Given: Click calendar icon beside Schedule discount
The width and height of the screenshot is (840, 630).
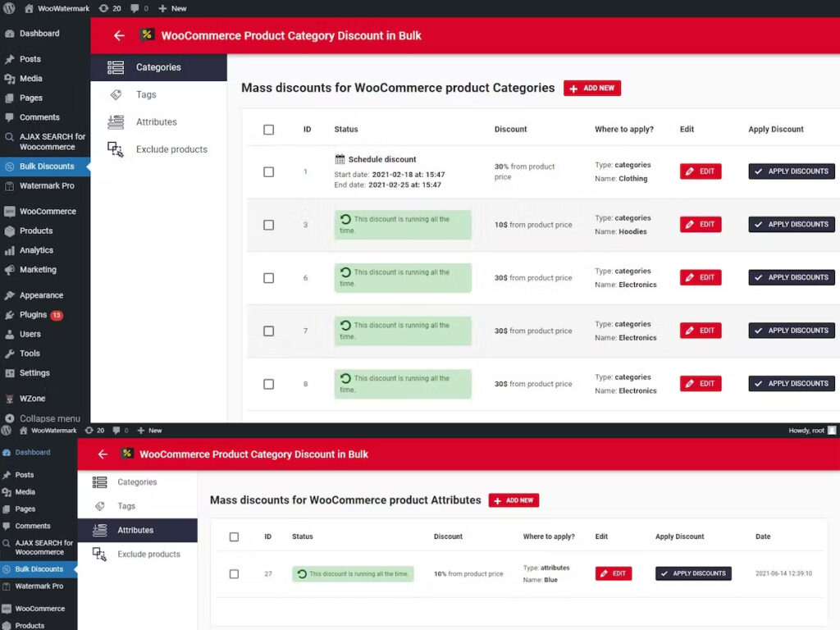Looking at the screenshot, I should point(340,159).
